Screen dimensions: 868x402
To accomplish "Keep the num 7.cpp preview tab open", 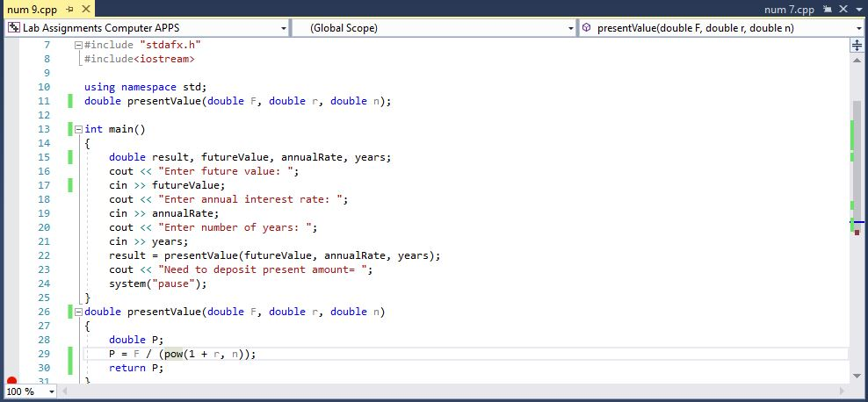I will (828, 10).
